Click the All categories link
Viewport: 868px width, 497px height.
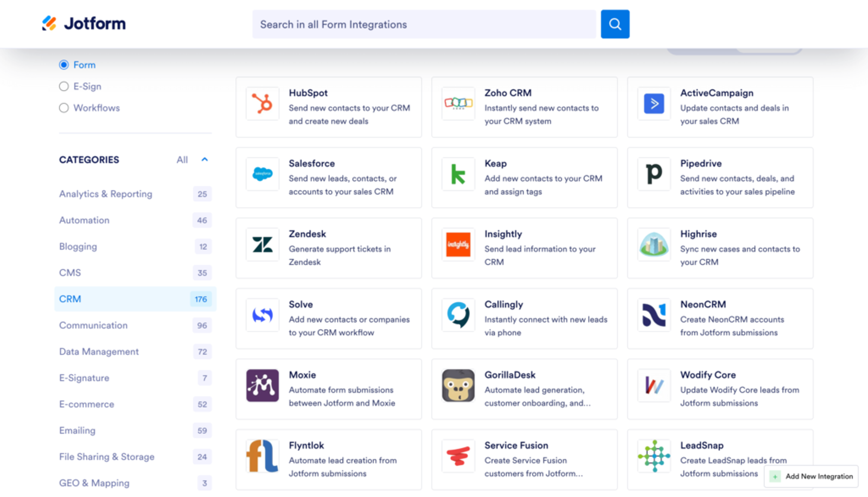tap(182, 160)
